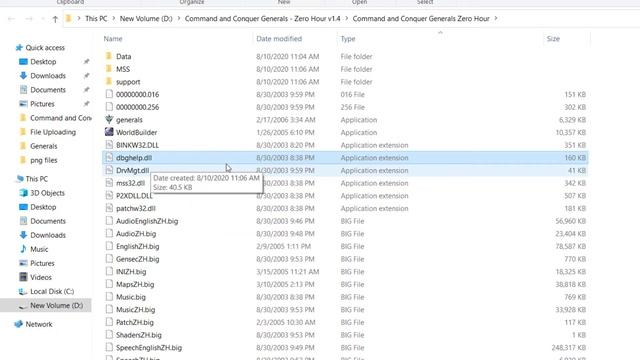The width and height of the screenshot is (640, 360).
Task: Open Pictures under Quick access
Action: (42, 104)
